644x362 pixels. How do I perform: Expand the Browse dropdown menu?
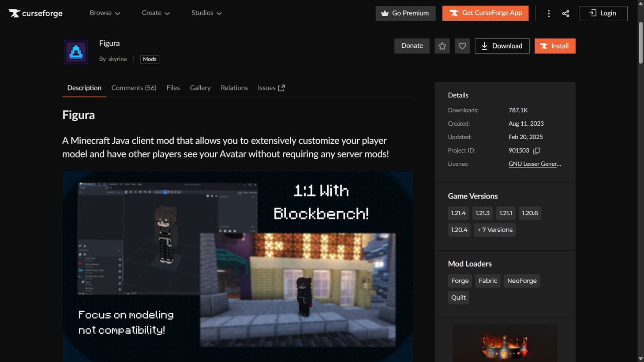pyautogui.click(x=105, y=13)
